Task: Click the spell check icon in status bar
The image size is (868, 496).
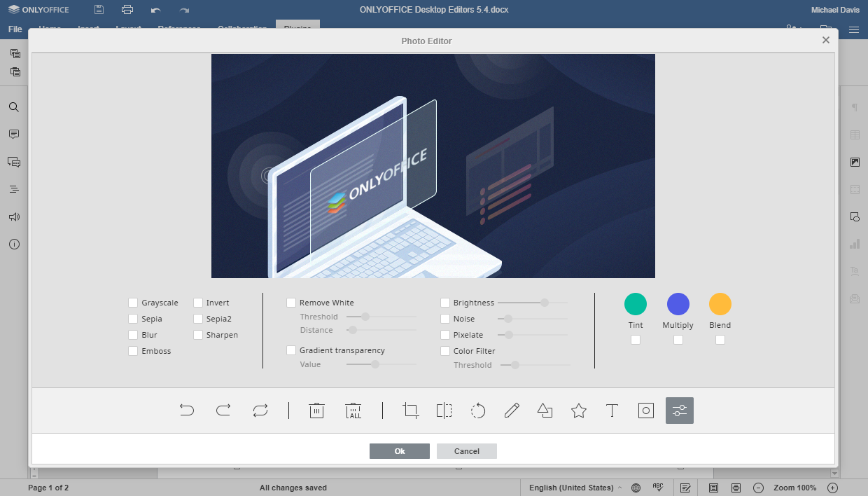Action: 658,488
